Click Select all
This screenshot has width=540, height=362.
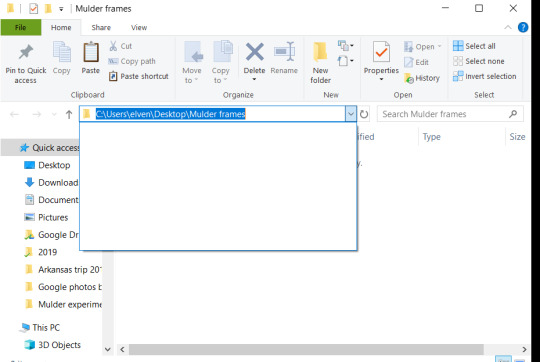[474, 46]
